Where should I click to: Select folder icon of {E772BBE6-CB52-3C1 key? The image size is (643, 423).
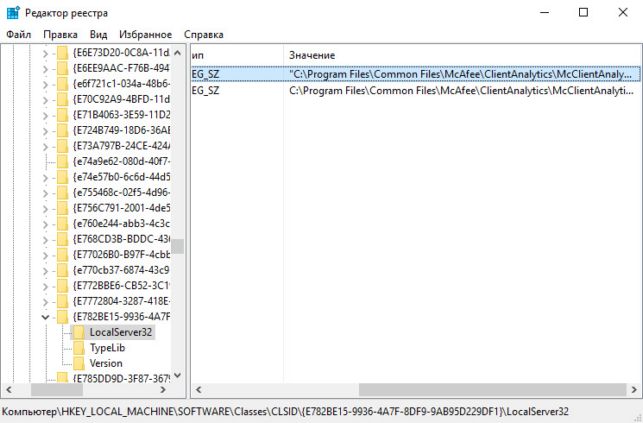coord(62,286)
